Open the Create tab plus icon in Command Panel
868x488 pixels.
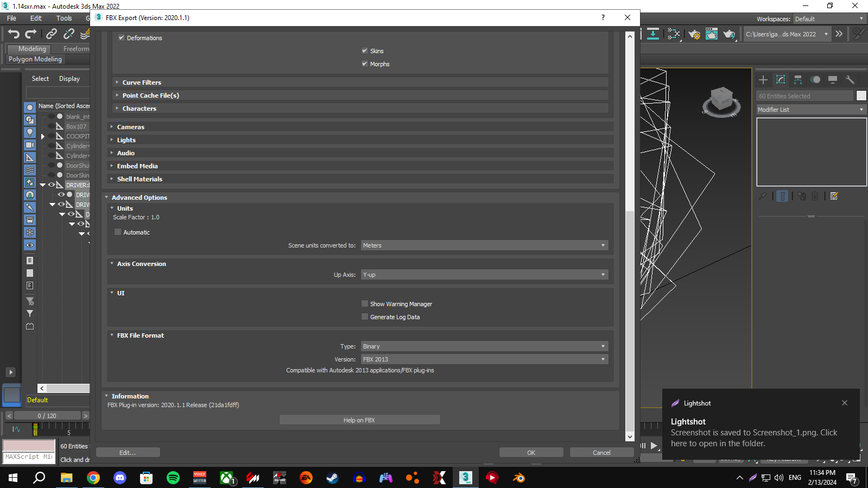763,80
